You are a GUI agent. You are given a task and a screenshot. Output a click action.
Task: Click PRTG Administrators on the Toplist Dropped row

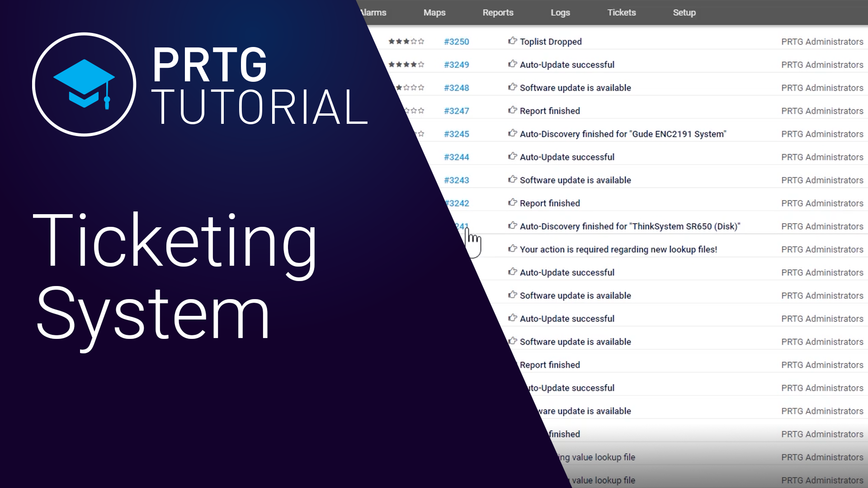(822, 41)
